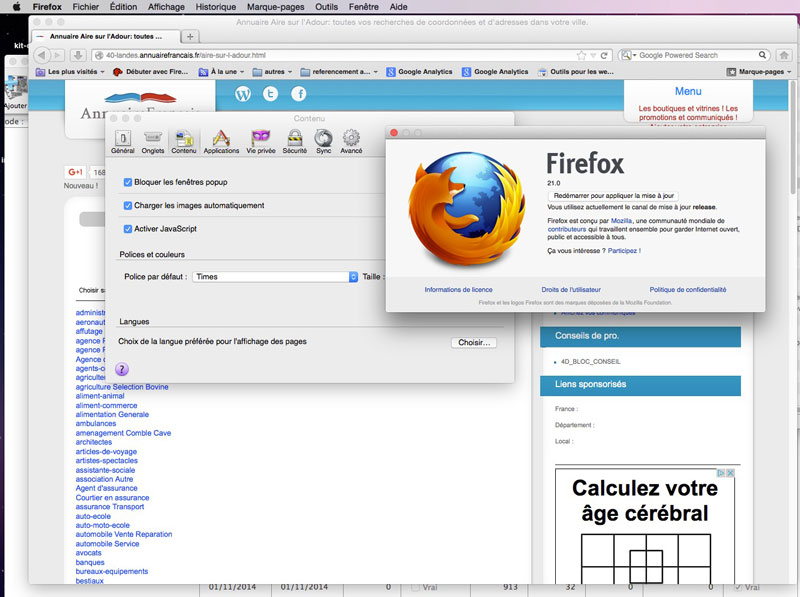Screen dimensions: 800x597
Task: Open the search engine selector dropdown
Action: pos(628,55)
